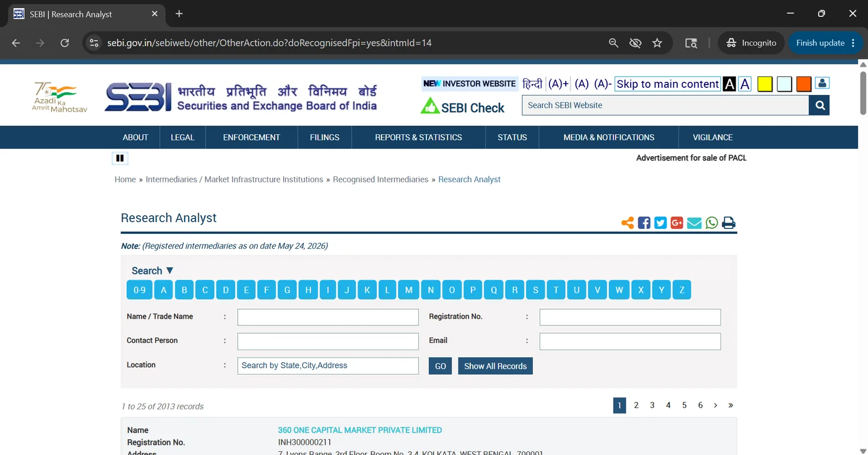Image resolution: width=868 pixels, height=455 pixels.
Task: Focus the Registration No. field
Action: [x=630, y=317]
